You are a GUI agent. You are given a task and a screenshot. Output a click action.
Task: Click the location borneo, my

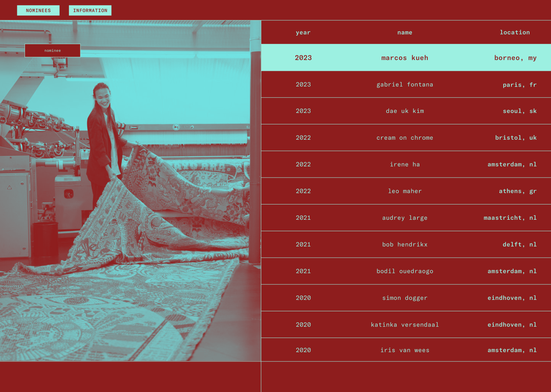515,58
